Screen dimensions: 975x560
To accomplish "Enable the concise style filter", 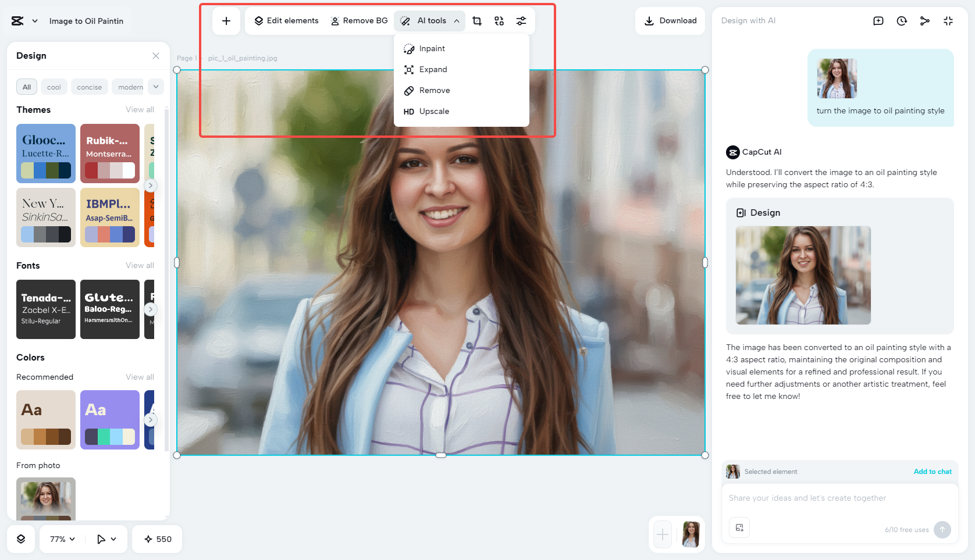I will [90, 87].
